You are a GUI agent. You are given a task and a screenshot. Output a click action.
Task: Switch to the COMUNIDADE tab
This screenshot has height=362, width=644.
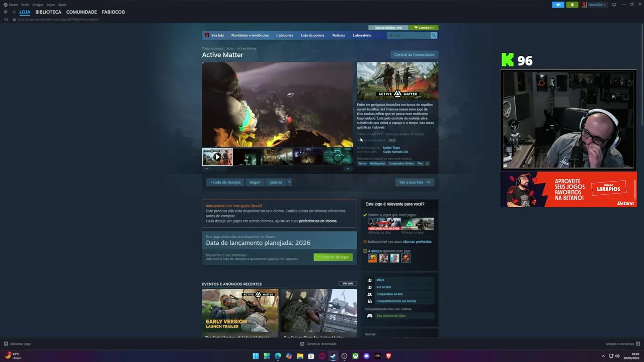coord(82,12)
